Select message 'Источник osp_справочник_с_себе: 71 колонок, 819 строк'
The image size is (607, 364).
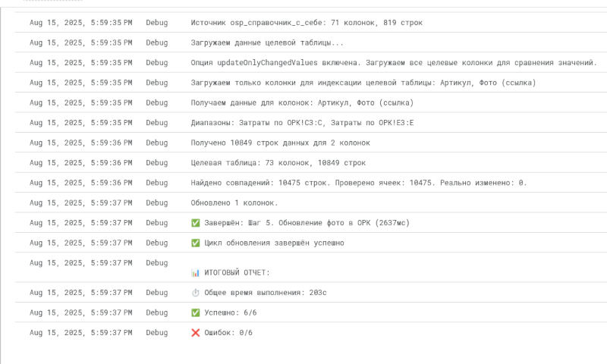307,23
